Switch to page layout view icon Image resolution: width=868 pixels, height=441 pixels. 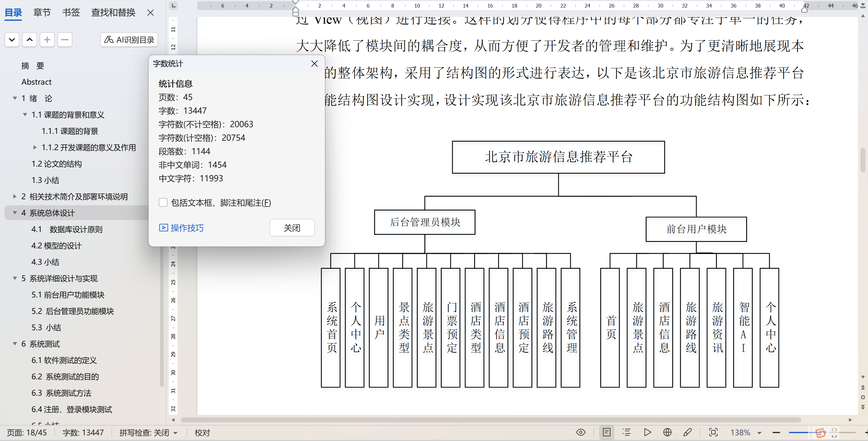pos(606,432)
